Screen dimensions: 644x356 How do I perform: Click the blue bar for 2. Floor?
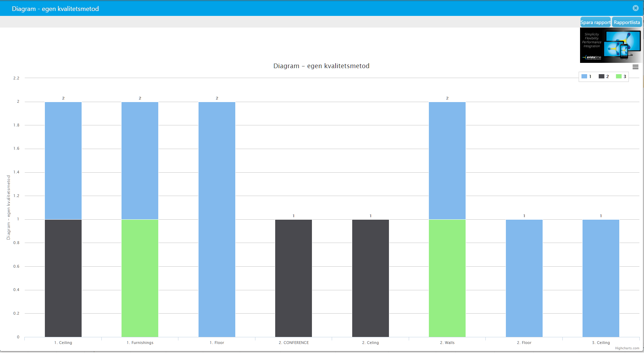524,278
